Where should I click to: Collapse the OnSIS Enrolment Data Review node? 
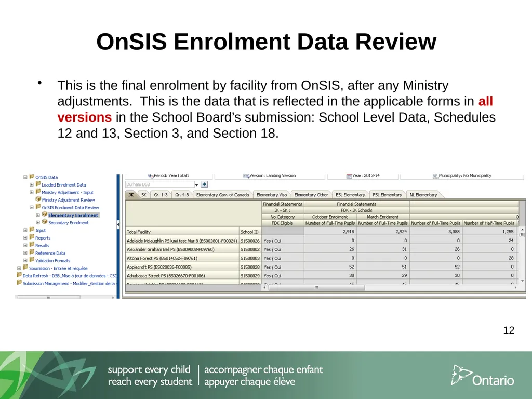pos(32,207)
